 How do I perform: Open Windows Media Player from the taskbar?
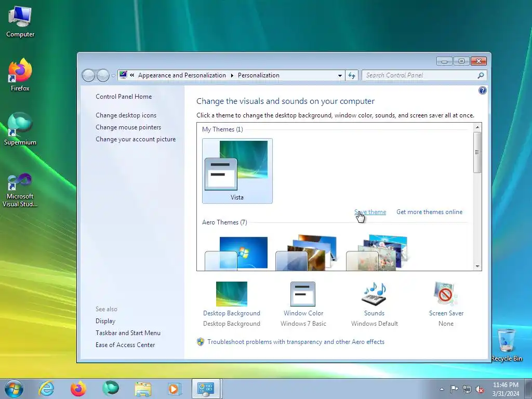pos(175,389)
